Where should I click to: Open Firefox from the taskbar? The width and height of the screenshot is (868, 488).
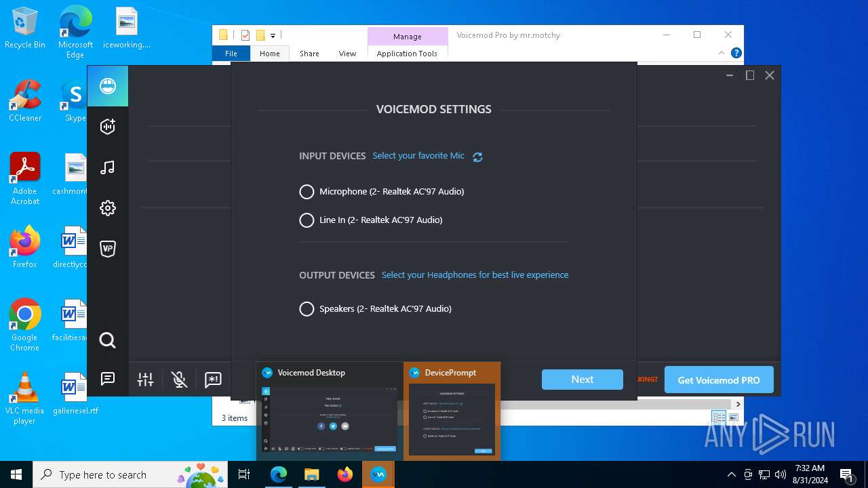[x=345, y=474]
